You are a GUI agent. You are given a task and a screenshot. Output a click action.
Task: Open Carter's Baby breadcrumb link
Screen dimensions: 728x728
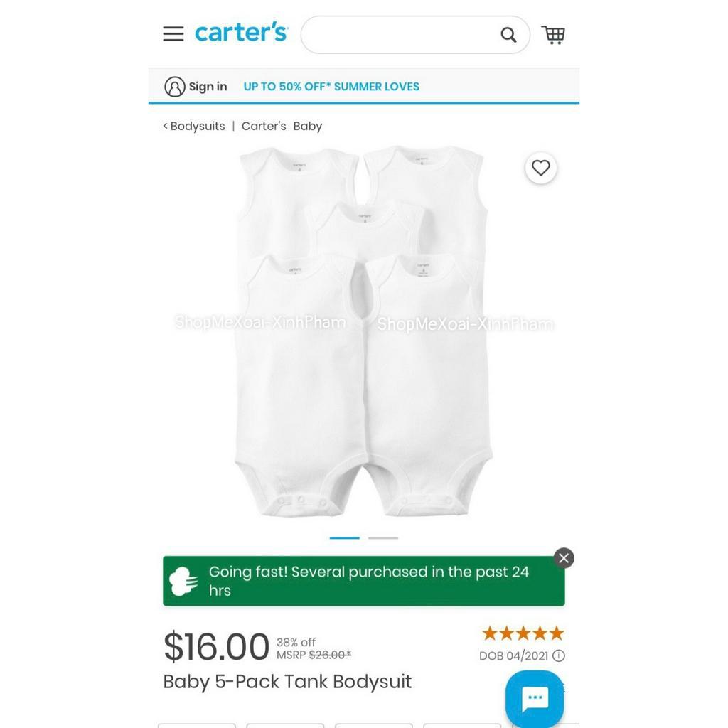(282, 126)
